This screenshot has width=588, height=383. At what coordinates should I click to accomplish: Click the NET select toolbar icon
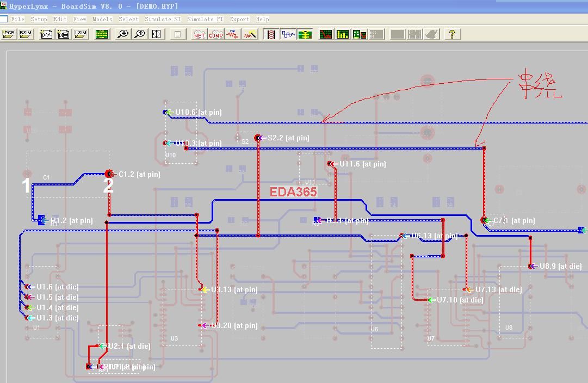(200, 34)
